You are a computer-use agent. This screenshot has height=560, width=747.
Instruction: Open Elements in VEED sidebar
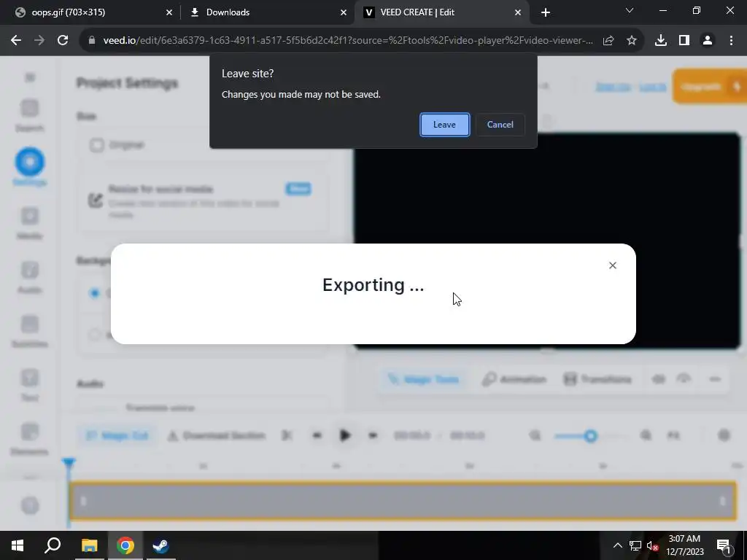pyautogui.click(x=29, y=438)
